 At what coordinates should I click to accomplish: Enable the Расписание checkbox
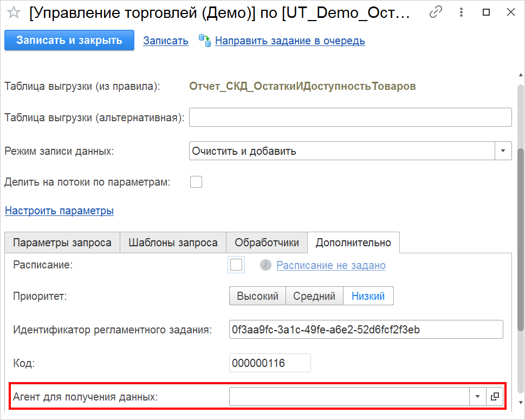pos(236,265)
